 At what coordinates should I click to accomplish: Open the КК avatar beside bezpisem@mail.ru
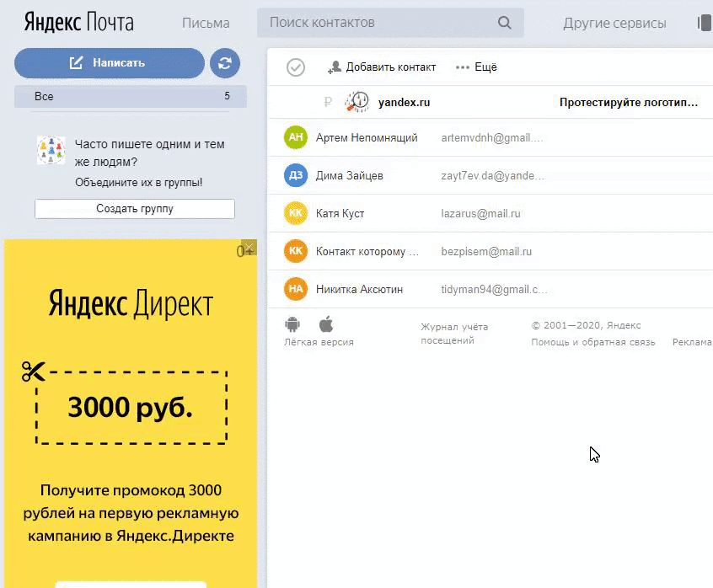[296, 251]
